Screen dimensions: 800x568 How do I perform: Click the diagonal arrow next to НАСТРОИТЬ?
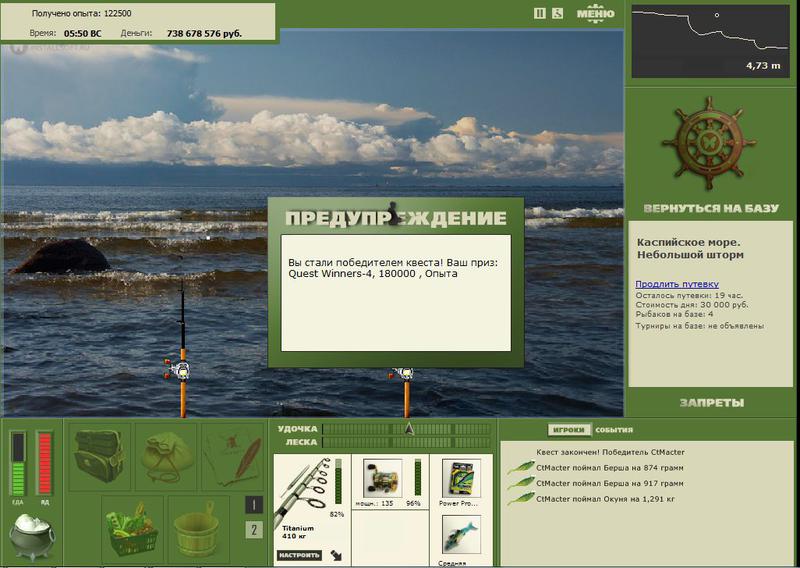[x=336, y=555]
